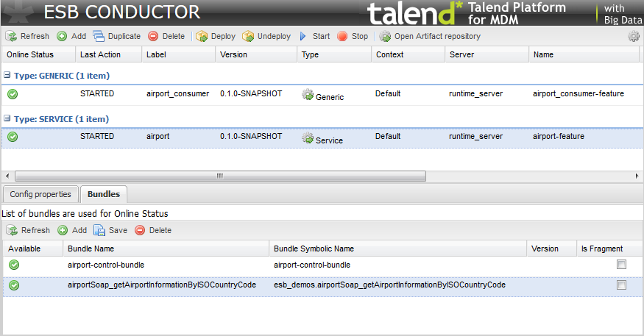Sort by Last Action column
The width and height of the screenshot is (644, 336).
point(108,54)
